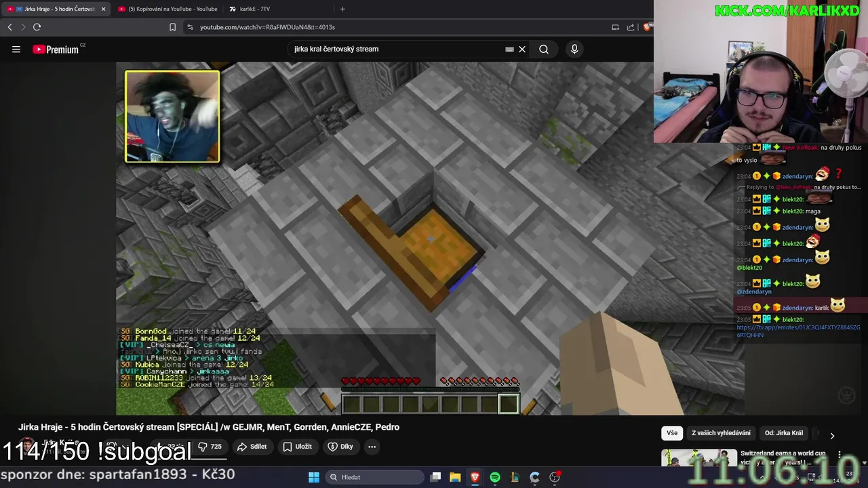Close the Jirka Hraje tab
This screenshot has width=868, height=488.
pyautogui.click(x=103, y=9)
